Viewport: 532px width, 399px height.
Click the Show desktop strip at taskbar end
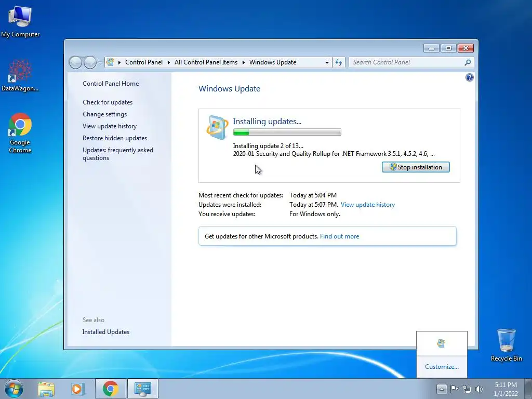click(528, 389)
